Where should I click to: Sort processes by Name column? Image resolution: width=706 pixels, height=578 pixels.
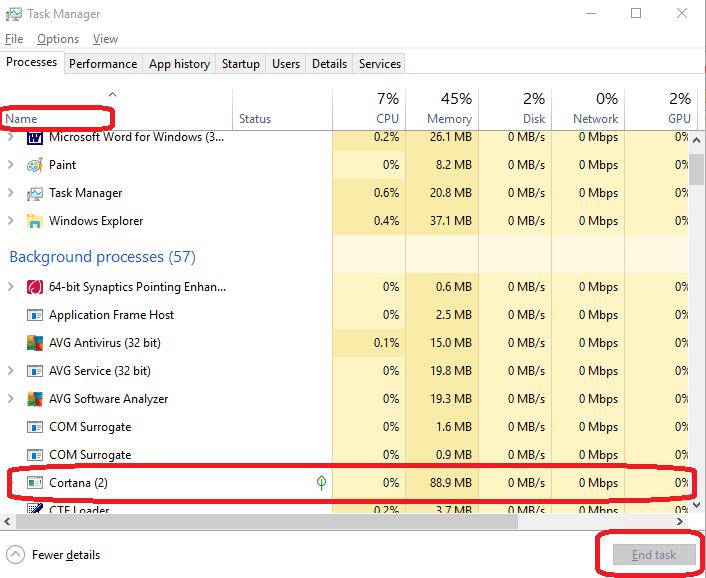[116, 110]
